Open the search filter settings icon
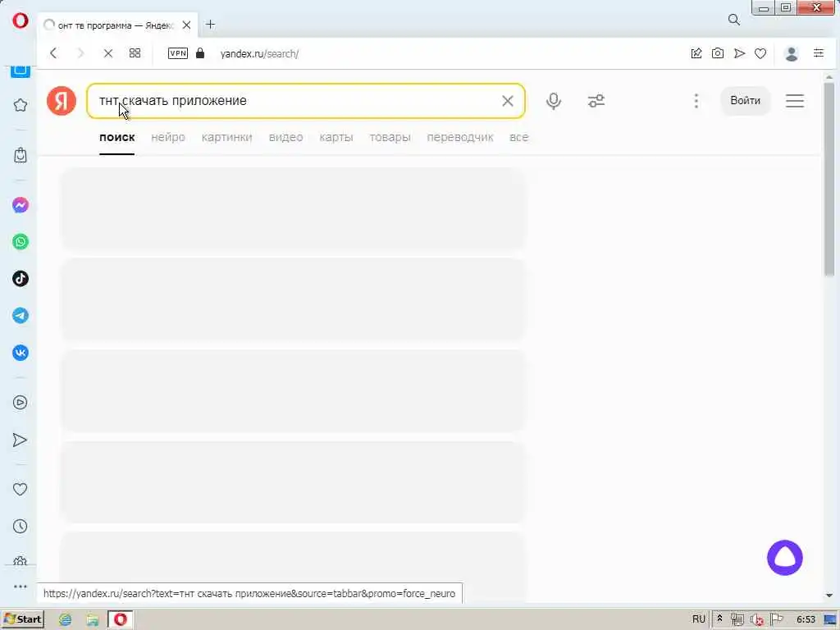Screen dimensions: 840x630 596,101
